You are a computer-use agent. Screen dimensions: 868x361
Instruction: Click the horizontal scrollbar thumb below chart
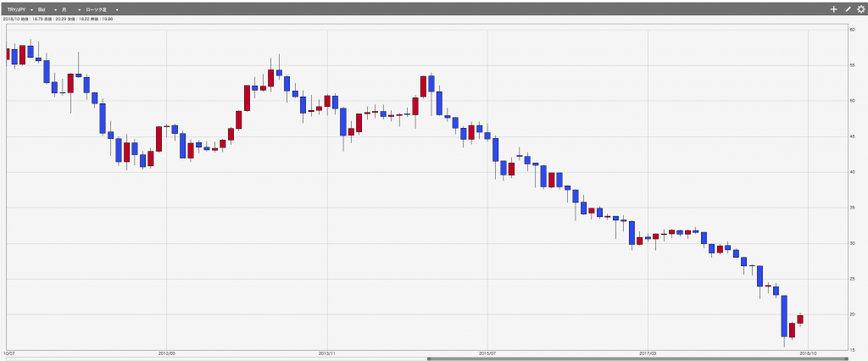tap(637, 358)
